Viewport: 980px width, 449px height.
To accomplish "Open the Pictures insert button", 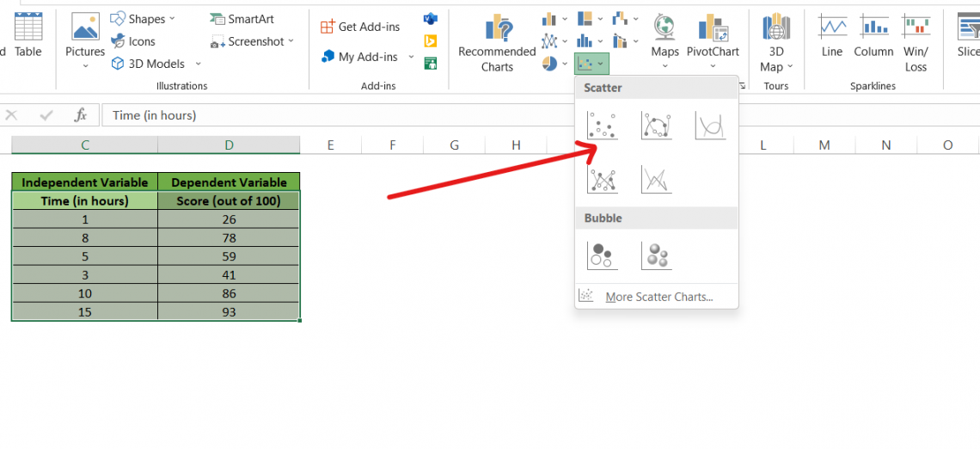I will click(85, 41).
